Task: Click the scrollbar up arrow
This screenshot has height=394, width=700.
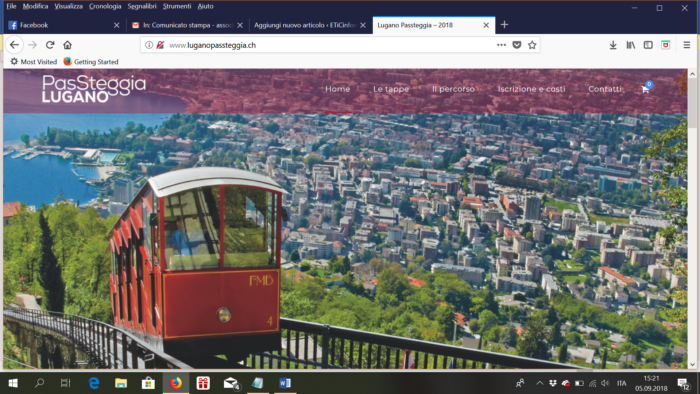Action: (x=692, y=74)
